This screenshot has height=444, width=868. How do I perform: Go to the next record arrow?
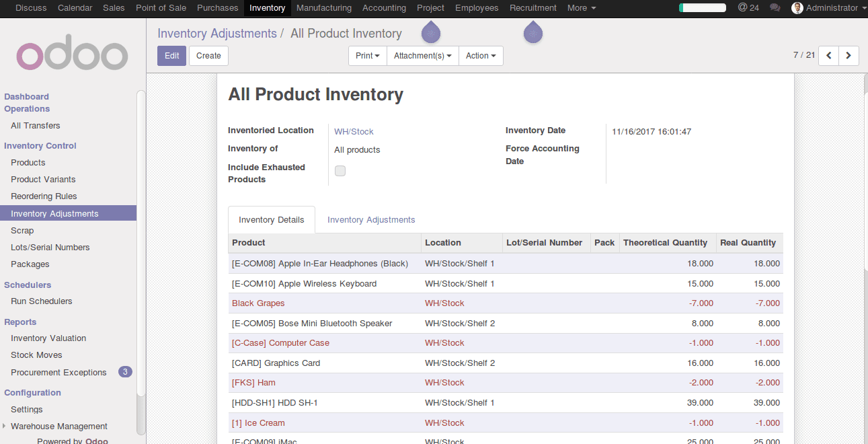tap(849, 56)
